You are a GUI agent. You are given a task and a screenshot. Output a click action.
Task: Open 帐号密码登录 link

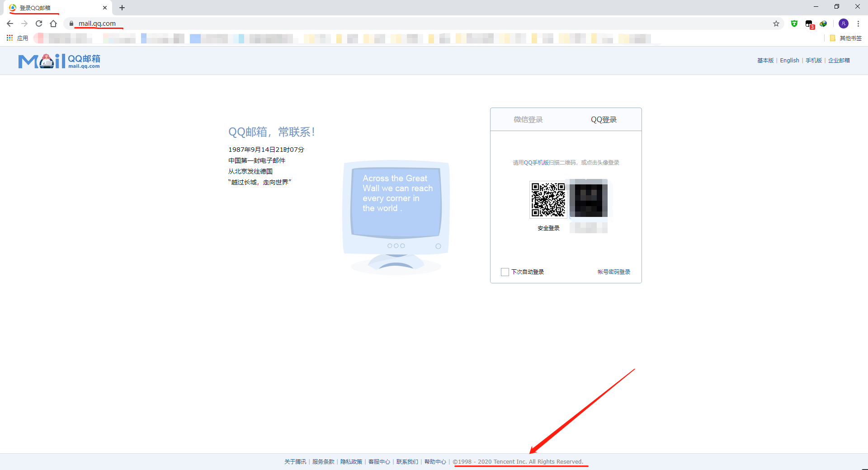pos(614,272)
